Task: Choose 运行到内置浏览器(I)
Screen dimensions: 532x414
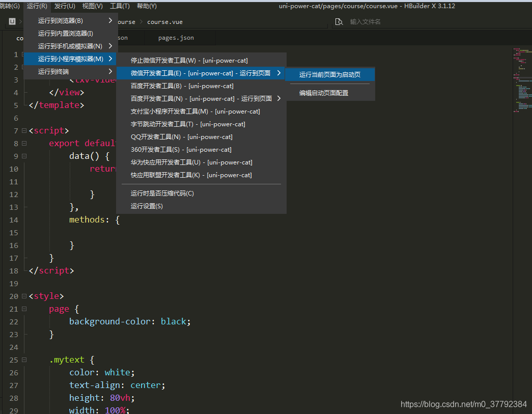Action: 71,33
